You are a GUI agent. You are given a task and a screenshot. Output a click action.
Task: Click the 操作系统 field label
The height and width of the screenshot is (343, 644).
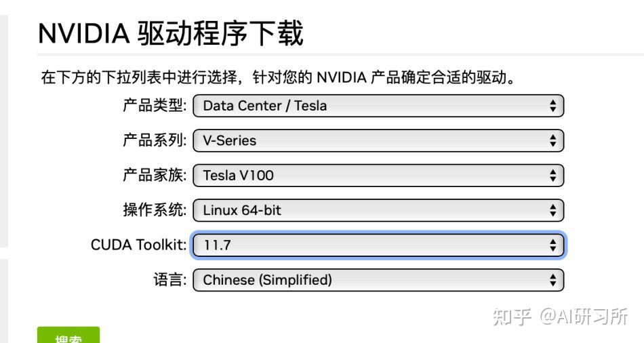point(154,210)
